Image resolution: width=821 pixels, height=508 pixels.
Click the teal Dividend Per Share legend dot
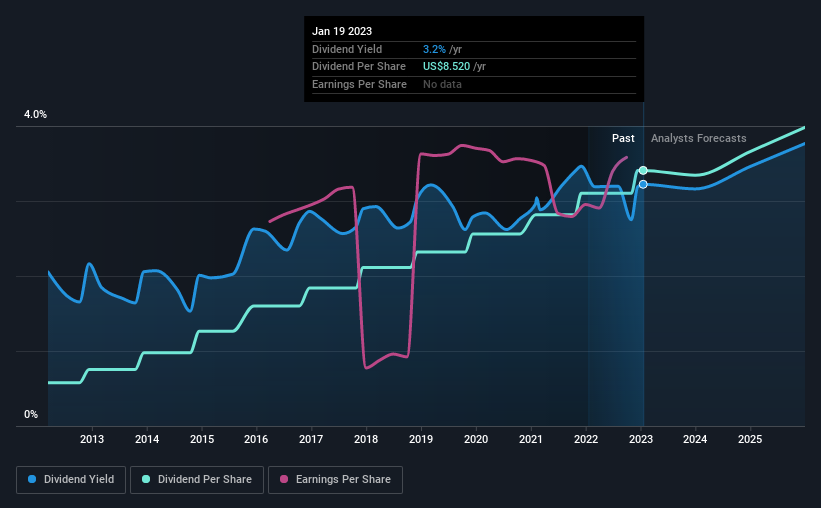point(146,479)
